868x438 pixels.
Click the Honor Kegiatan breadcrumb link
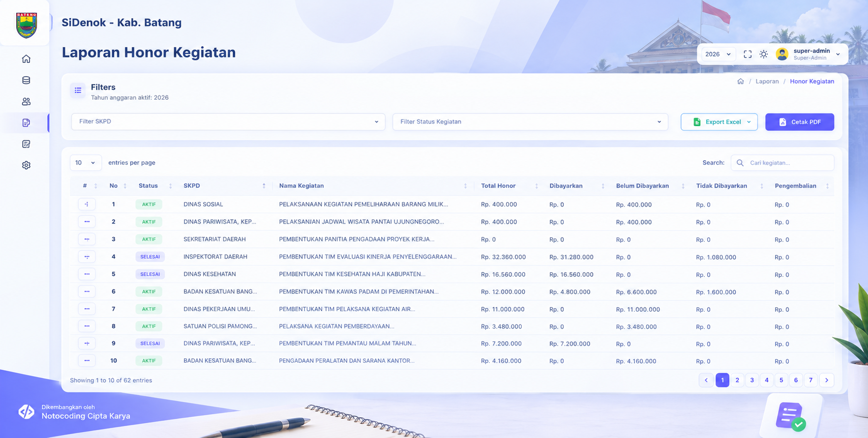[812, 81]
